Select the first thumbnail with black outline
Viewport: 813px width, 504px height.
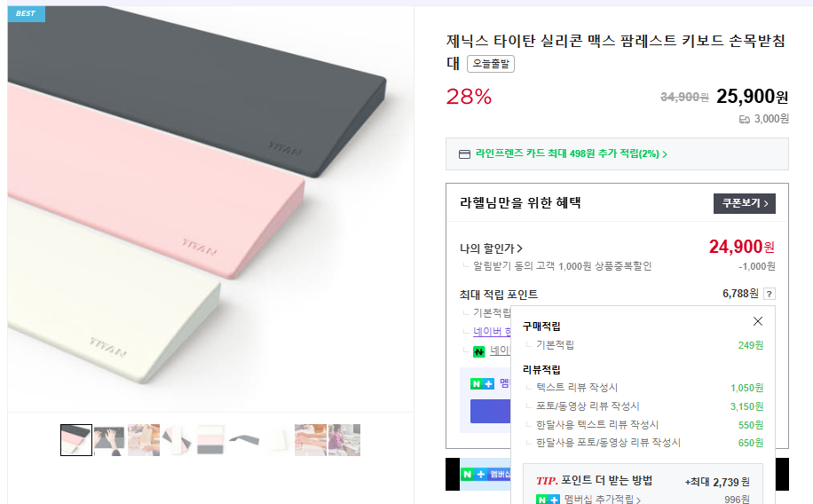pos(76,440)
